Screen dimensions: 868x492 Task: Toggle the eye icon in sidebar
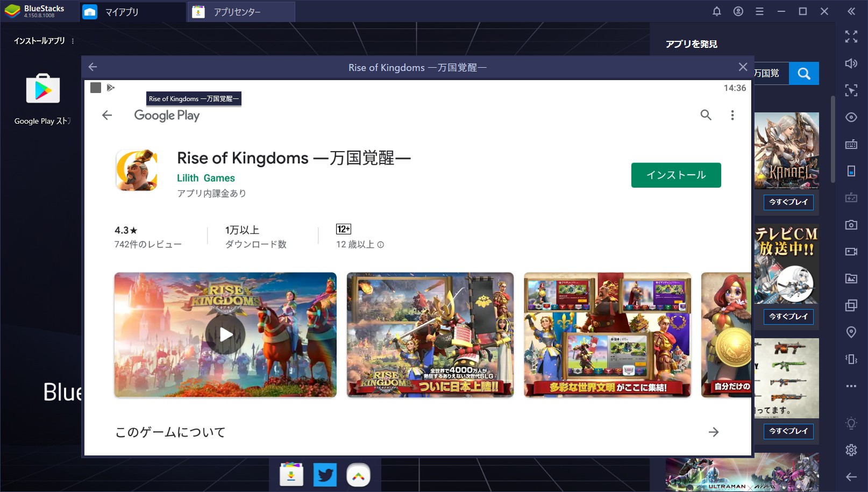point(851,117)
